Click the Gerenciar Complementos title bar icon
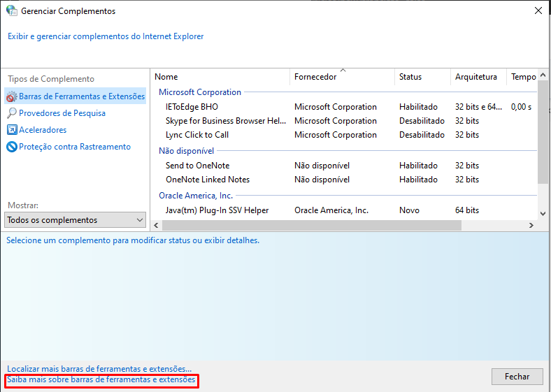The height and width of the screenshot is (392, 551). [x=12, y=10]
